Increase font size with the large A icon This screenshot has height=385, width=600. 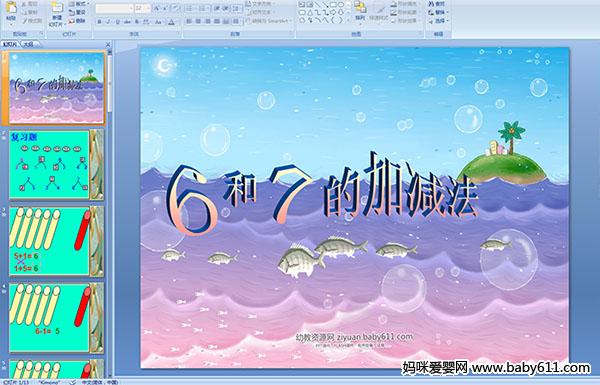(157, 8)
